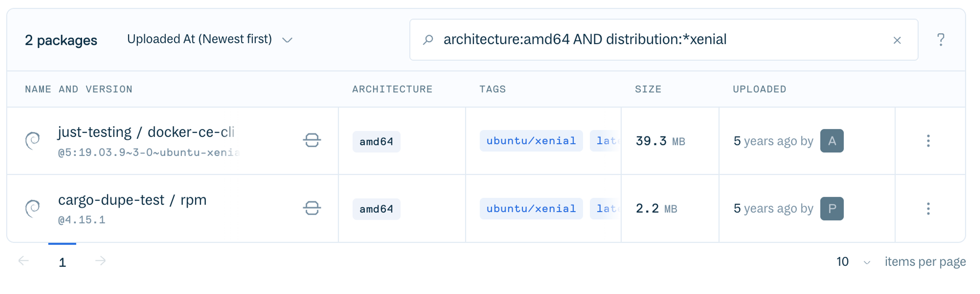
Task: Select page 1 in pagination
Action: click(62, 262)
